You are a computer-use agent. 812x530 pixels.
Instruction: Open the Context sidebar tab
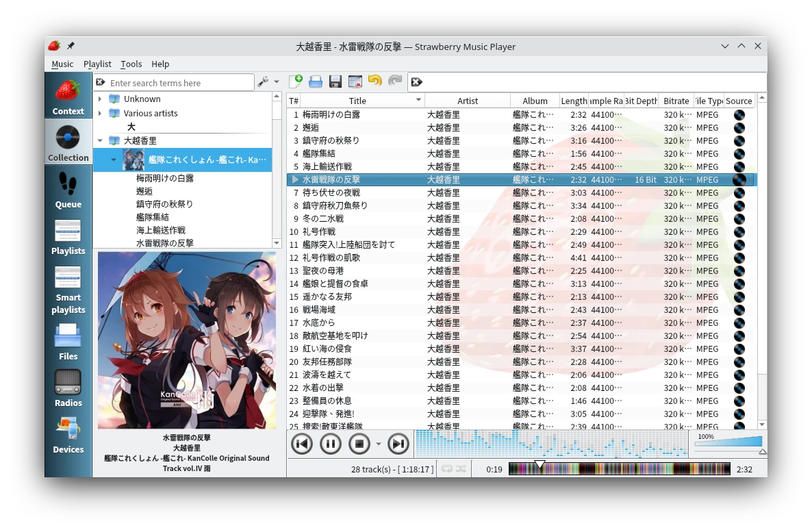[68, 96]
